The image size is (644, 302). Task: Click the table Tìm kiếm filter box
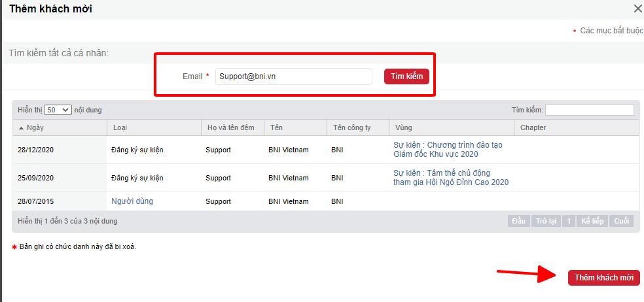590,110
